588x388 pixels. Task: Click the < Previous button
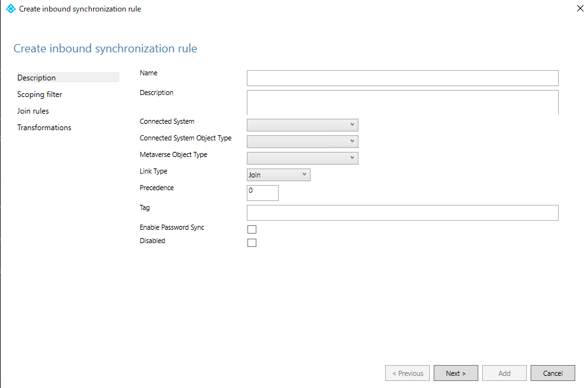coord(408,373)
